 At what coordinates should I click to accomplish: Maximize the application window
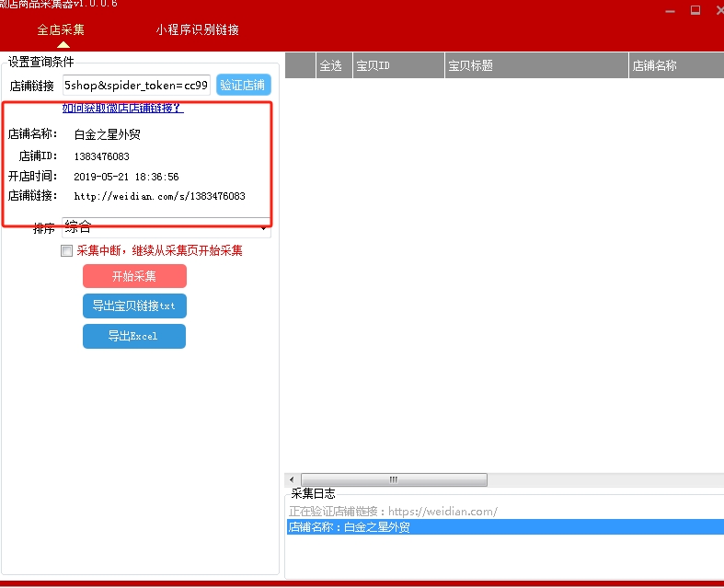695,9
